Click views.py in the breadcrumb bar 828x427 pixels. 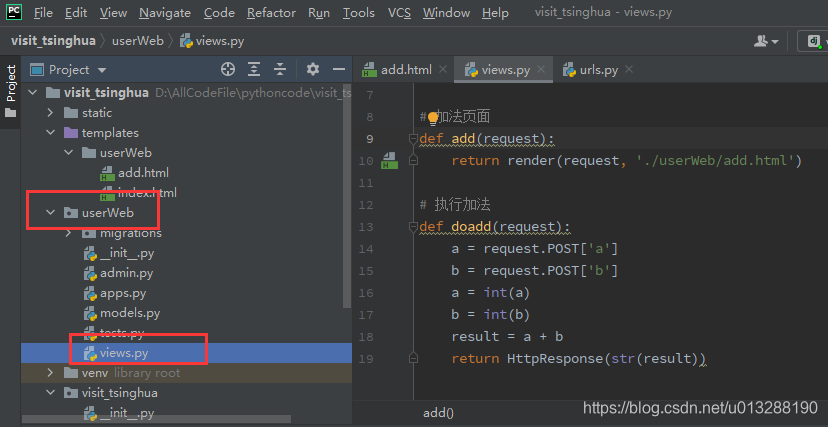pos(212,41)
